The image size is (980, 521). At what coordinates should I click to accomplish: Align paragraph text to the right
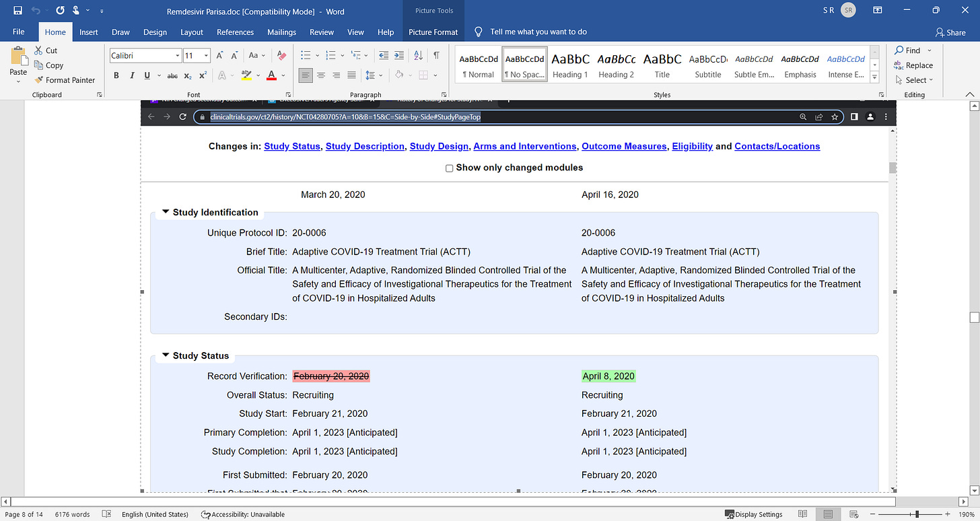tap(336, 75)
